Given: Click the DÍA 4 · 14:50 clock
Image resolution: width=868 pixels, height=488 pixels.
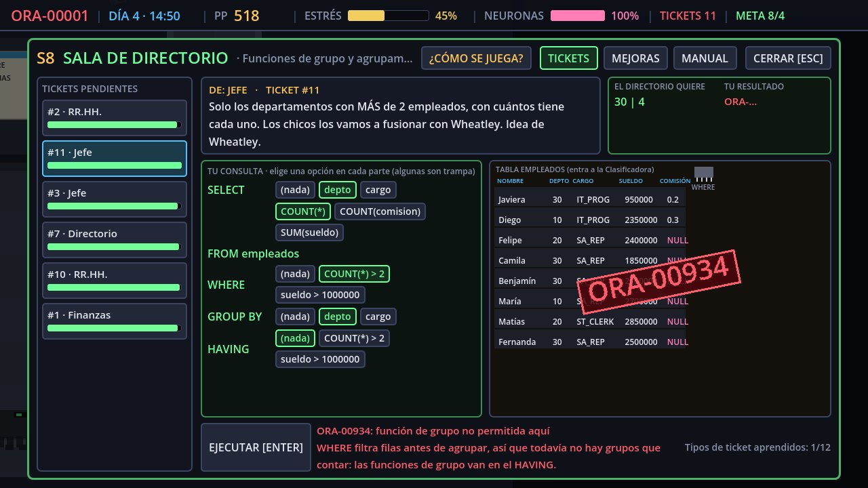Looking at the screenshot, I should [x=144, y=16].
